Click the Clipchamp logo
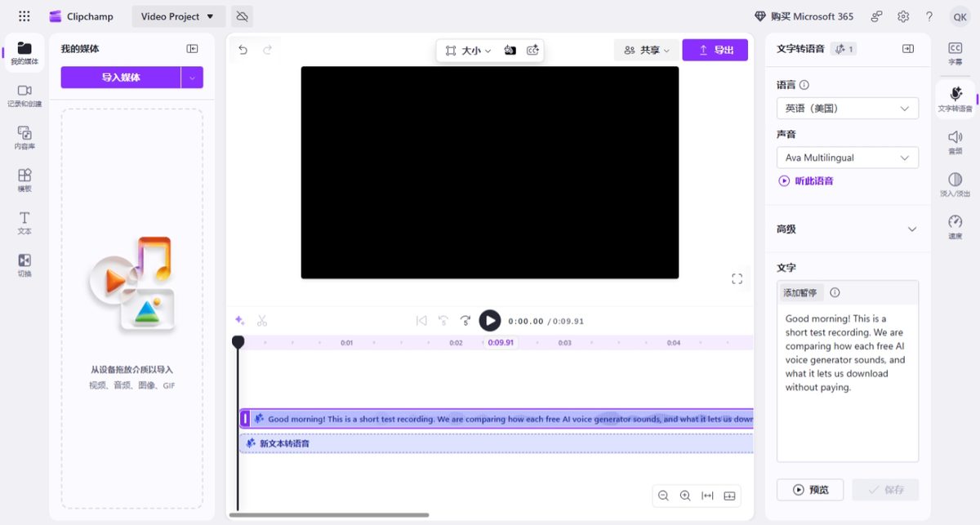This screenshot has height=525, width=980. 81,16
